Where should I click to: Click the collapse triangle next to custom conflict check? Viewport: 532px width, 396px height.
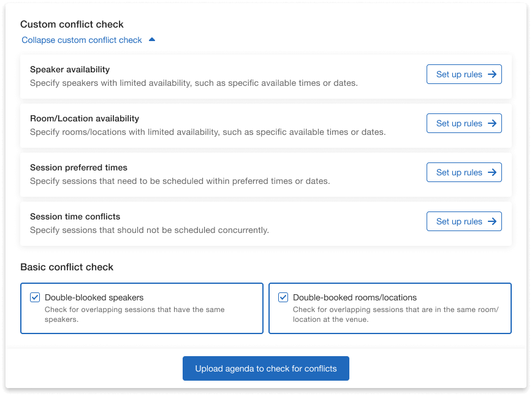pos(152,40)
